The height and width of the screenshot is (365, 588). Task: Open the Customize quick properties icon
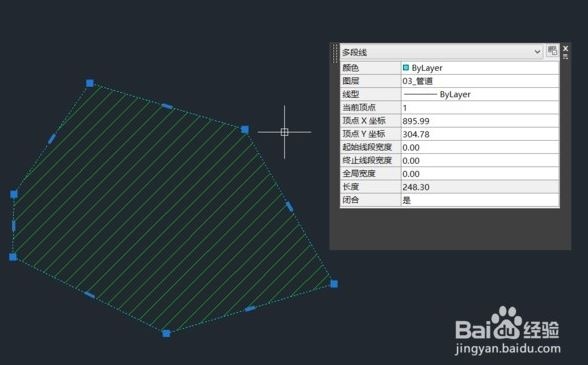pyautogui.click(x=552, y=51)
